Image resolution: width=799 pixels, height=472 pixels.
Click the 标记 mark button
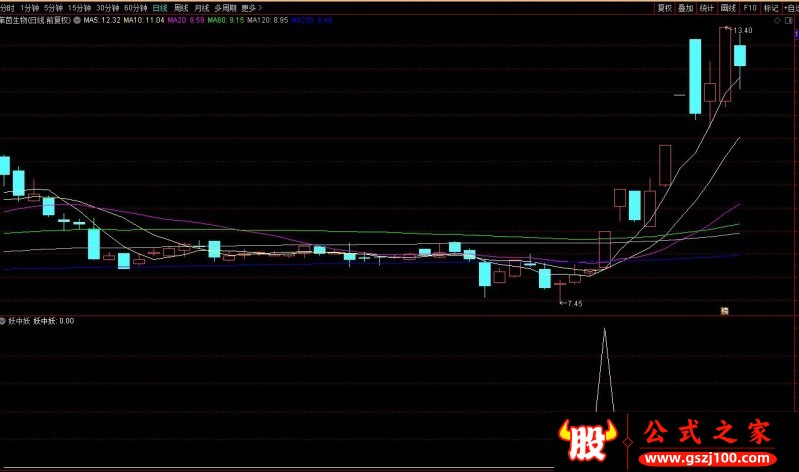(770, 8)
